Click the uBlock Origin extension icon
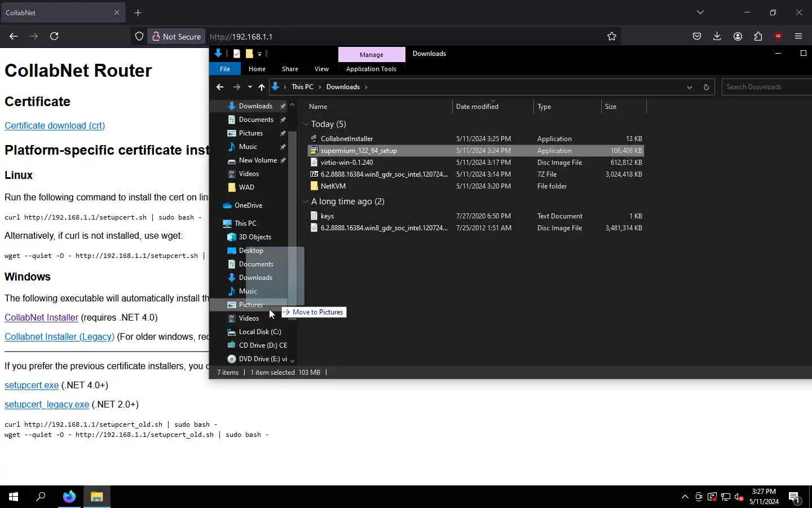 coord(778,36)
